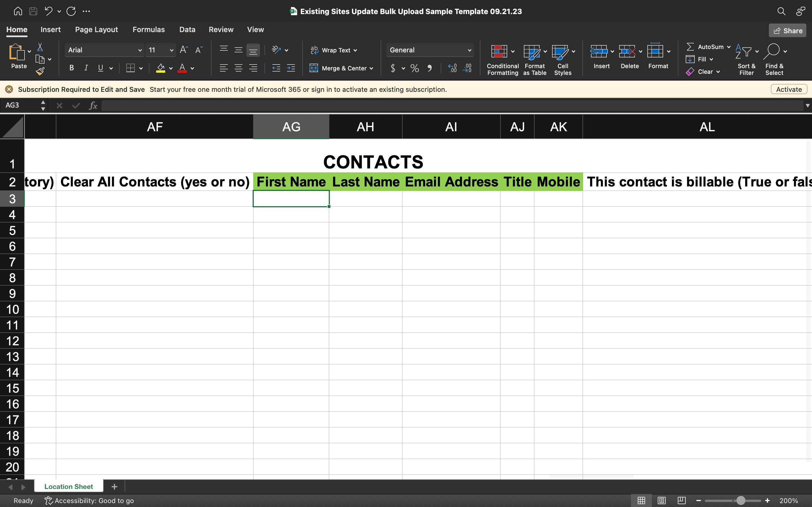Click the Center text alignment icon
The height and width of the screenshot is (507, 812).
[238, 68]
